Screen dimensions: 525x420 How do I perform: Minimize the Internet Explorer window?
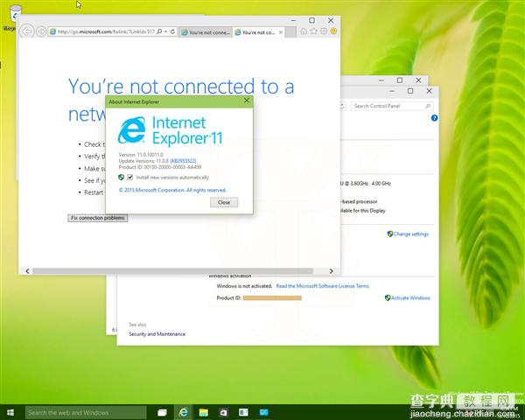(x=294, y=20)
